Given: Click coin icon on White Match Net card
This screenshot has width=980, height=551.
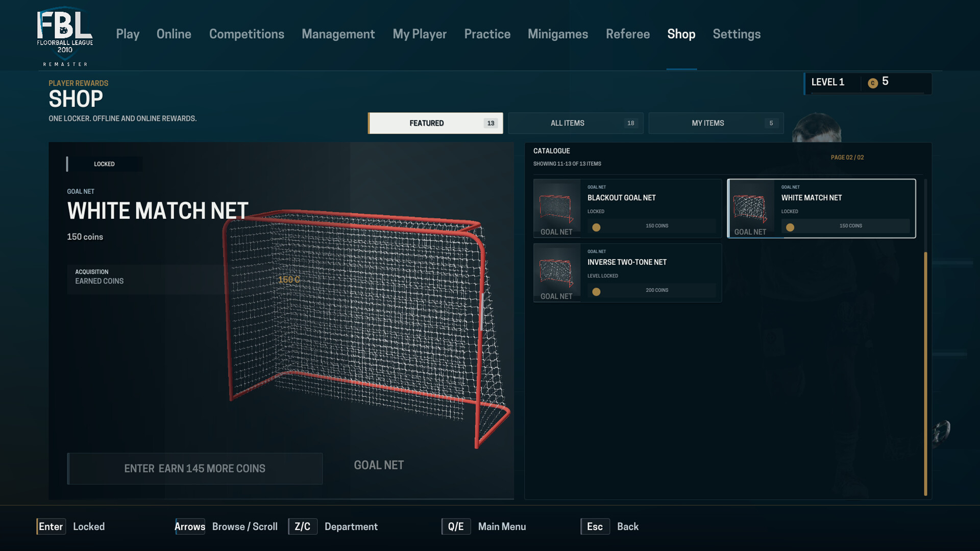Looking at the screenshot, I should (790, 227).
